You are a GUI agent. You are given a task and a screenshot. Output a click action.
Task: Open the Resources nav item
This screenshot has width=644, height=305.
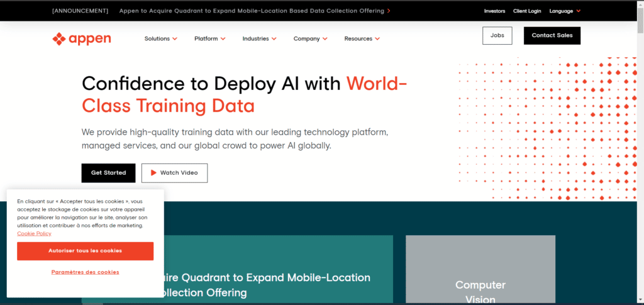coord(358,38)
